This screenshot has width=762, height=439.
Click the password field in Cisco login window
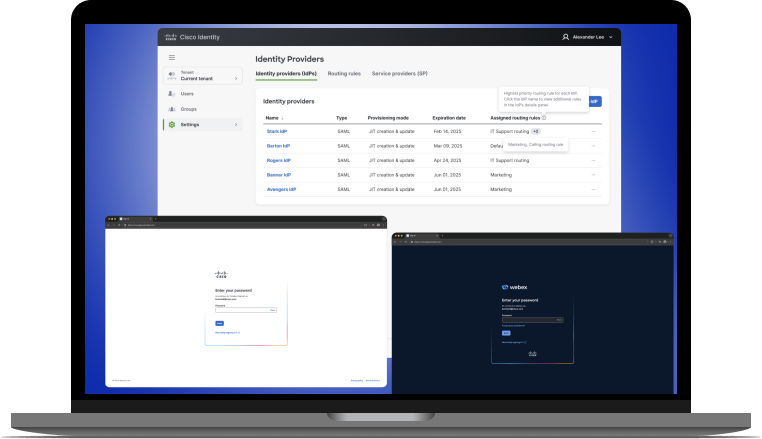pos(246,310)
